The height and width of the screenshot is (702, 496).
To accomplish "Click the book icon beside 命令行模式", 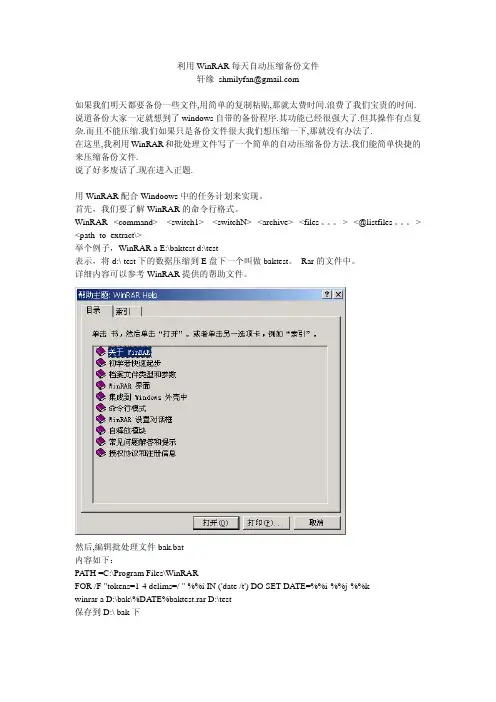I will [101, 408].
